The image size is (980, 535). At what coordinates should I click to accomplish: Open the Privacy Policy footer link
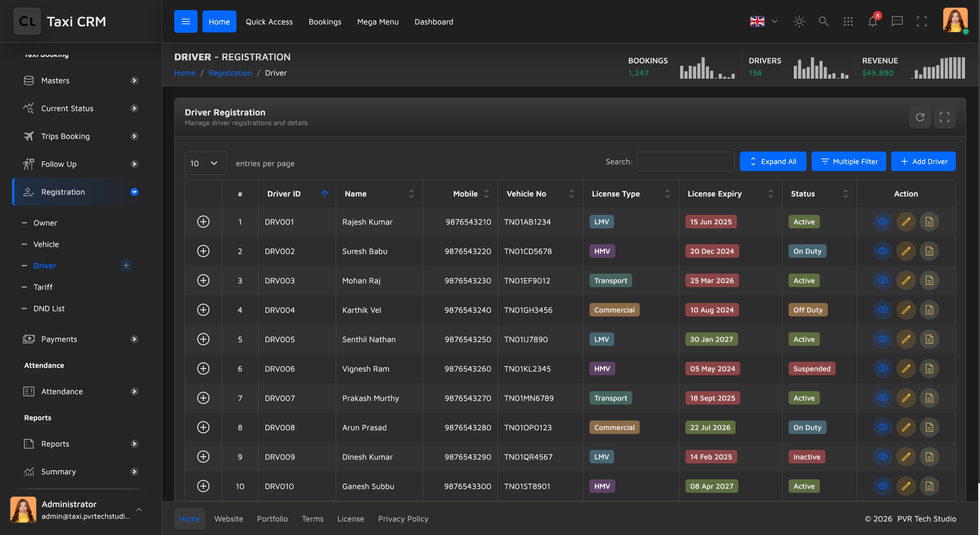[x=403, y=519]
